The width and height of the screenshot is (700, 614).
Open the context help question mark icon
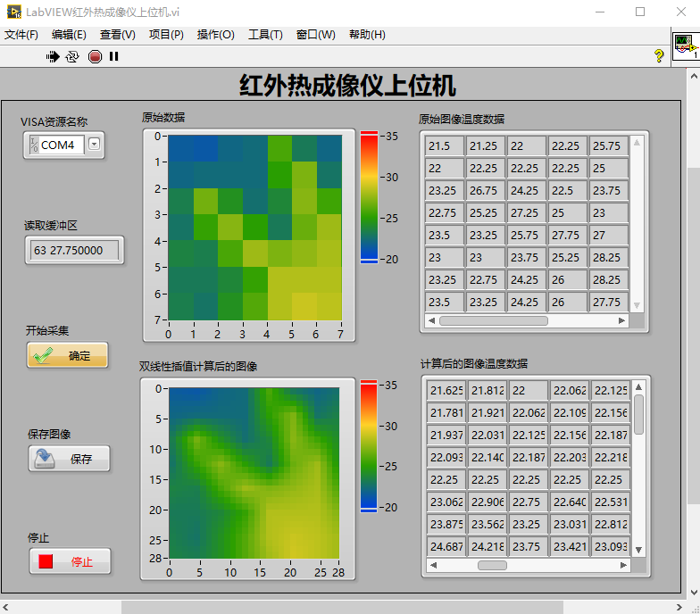[x=659, y=55]
